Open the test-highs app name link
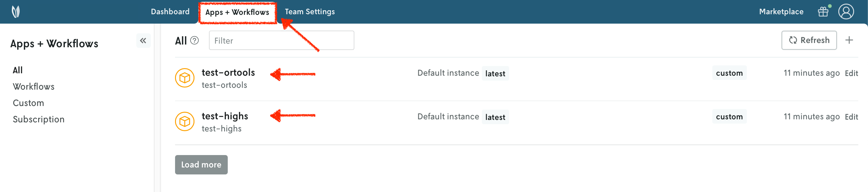868x192 pixels. click(x=225, y=116)
